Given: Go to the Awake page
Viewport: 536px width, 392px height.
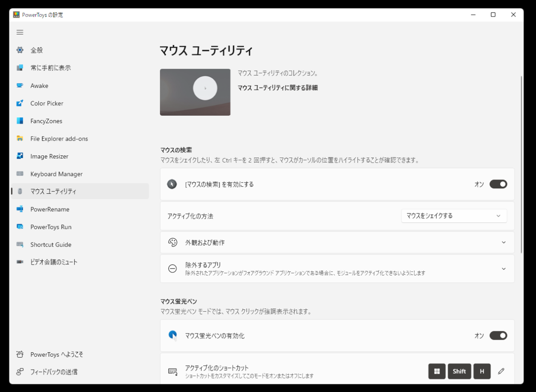Looking at the screenshot, I should click(80, 85).
